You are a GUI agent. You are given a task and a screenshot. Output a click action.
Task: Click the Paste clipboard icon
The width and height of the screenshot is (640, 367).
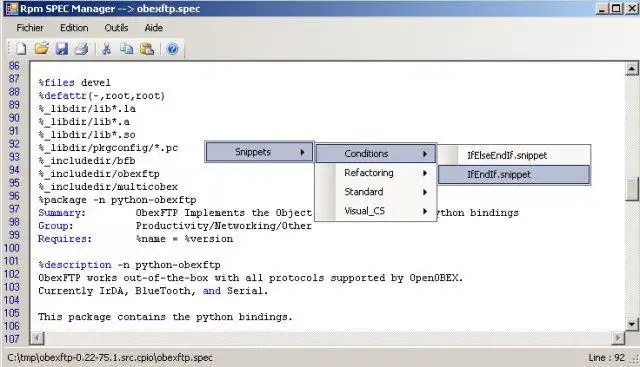[x=147, y=49]
